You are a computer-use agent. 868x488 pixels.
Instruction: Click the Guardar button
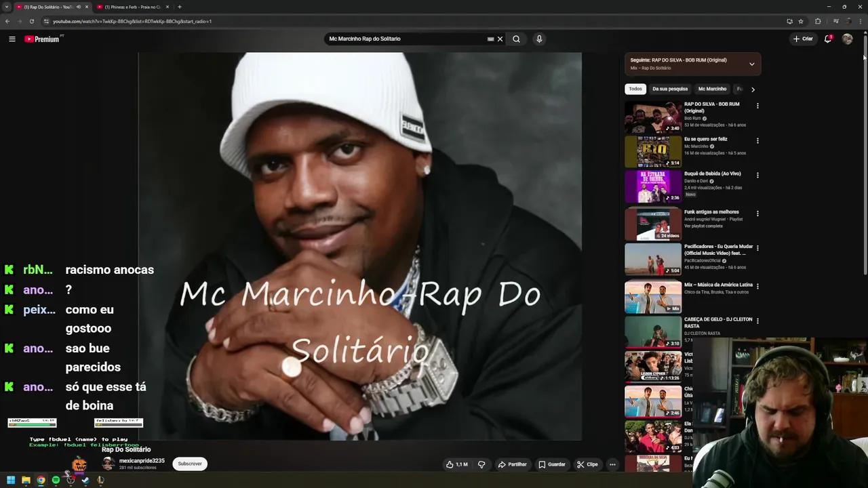(552, 464)
